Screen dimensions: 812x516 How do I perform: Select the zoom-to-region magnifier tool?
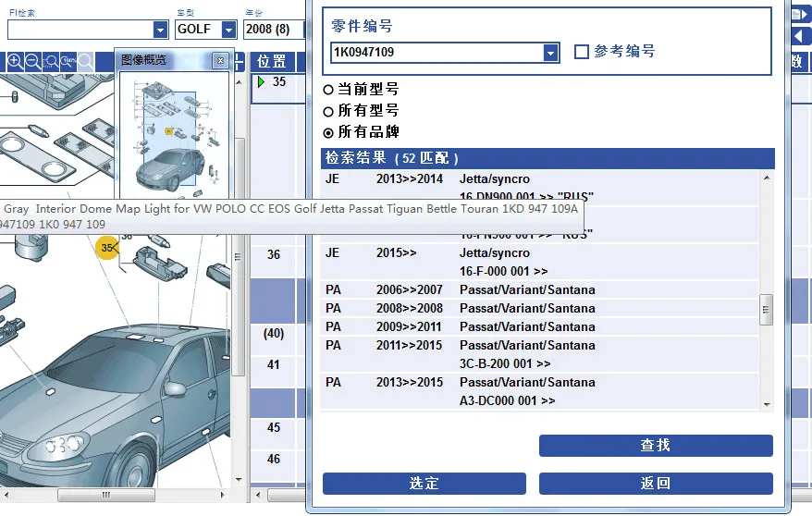(51, 62)
